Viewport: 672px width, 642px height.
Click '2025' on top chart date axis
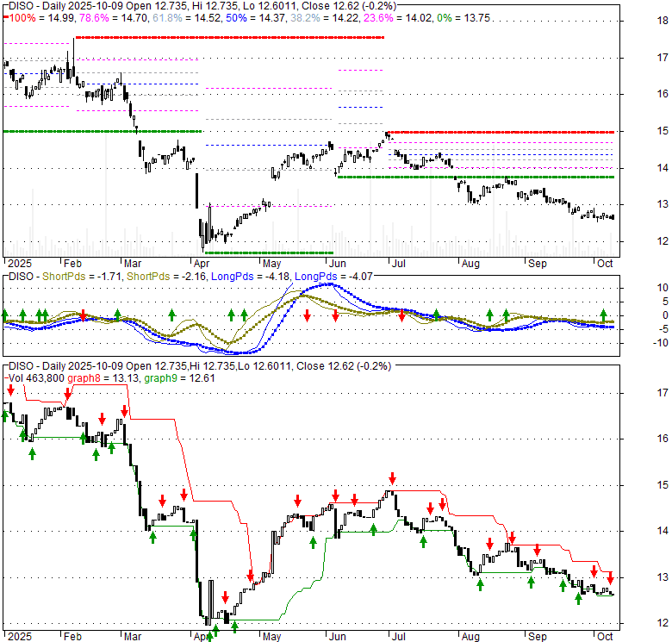click(20, 264)
